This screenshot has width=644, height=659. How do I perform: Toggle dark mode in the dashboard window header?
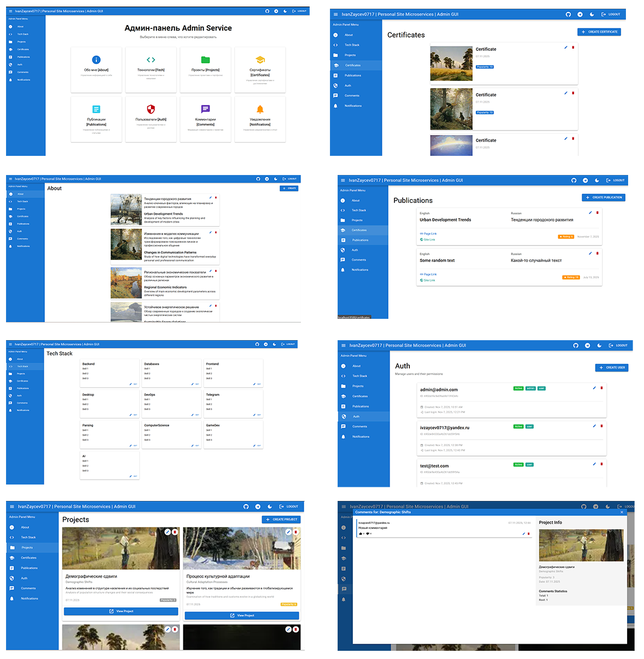pos(285,11)
